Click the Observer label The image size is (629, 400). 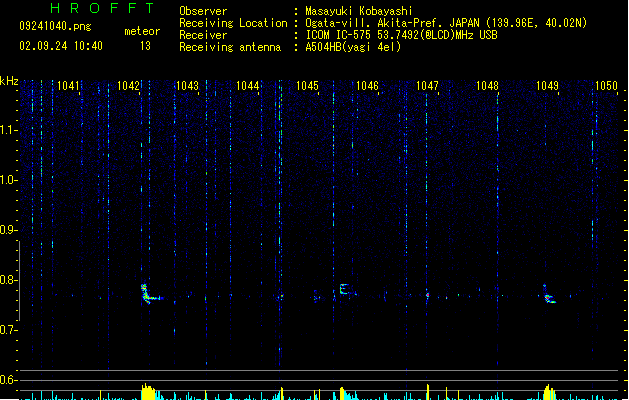pyautogui.click(x=203, y=11)
